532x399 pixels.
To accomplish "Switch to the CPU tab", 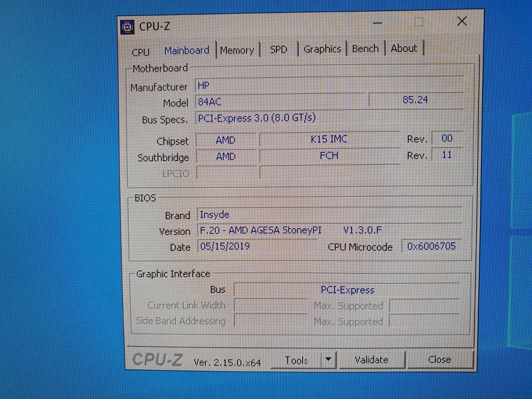I will (141, 52).
